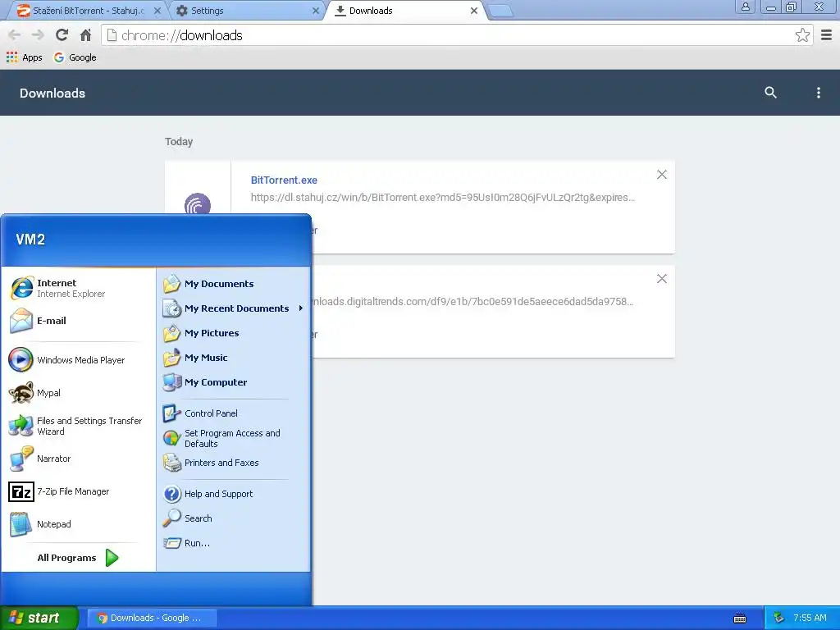Search downloads with magnifier icon

coord(770,93)
